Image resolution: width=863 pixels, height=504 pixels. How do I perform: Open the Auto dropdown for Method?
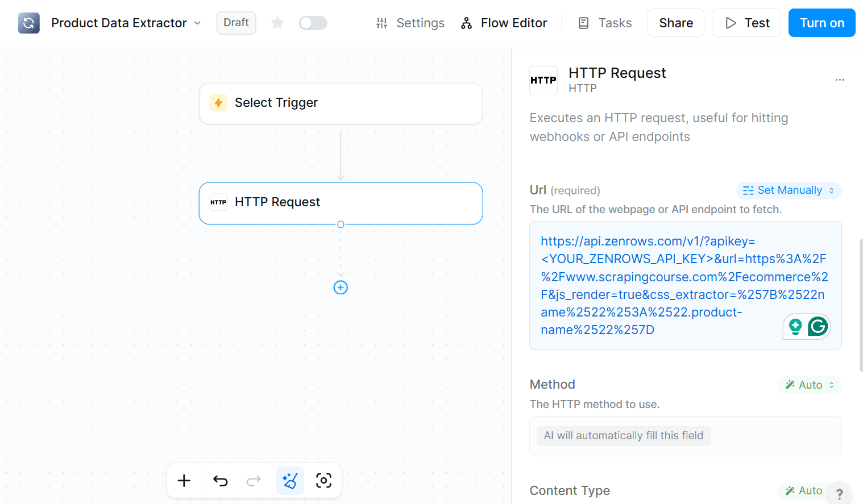point(809,385)
